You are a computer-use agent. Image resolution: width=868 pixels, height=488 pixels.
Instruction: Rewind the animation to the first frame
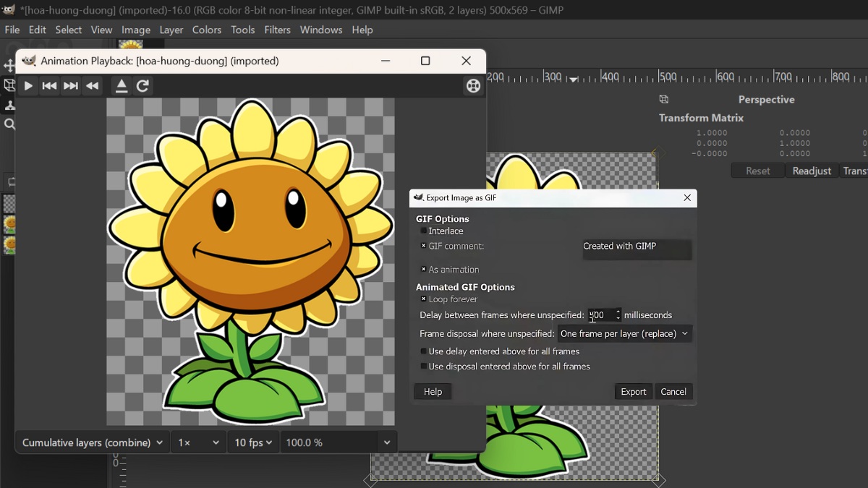coord(49,87)
